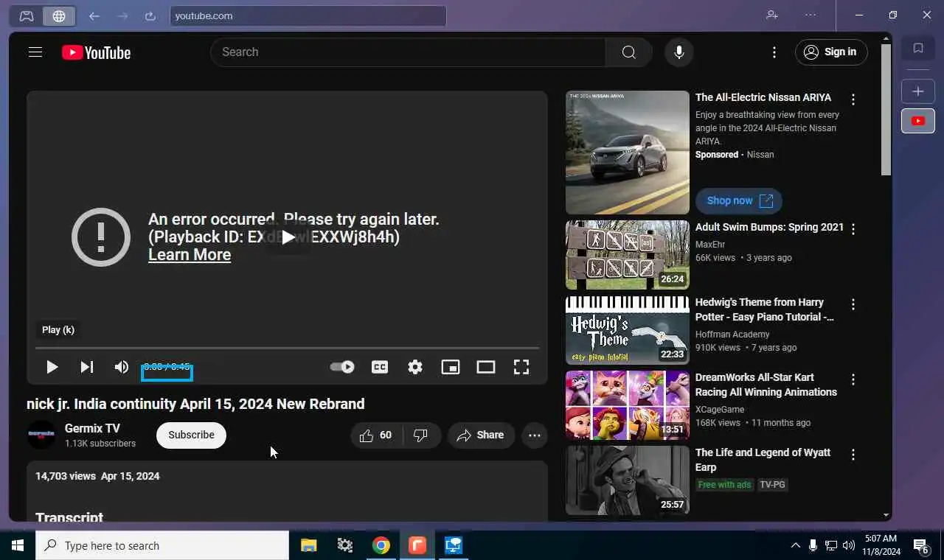This screenshot has width=944, height=560.
Task: Open options for DreamWorks Kart Racing video
Action: tap(853, 379)
